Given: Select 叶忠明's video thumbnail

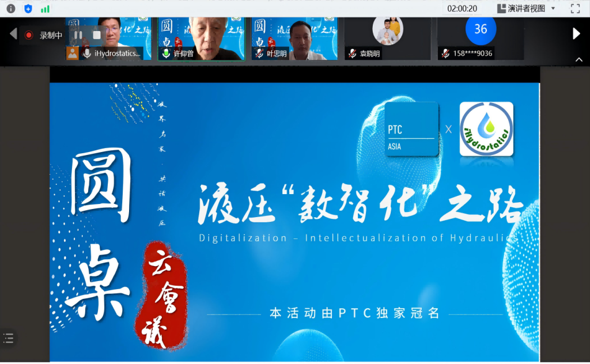Looking at the screenshot, I should point(294,39).
